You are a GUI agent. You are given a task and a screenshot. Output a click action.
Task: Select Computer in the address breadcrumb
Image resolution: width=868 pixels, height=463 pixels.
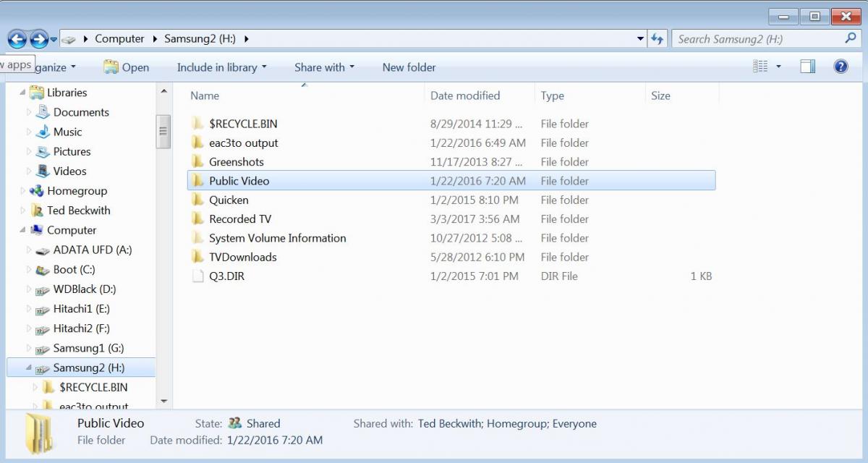(x=119, y=39)
